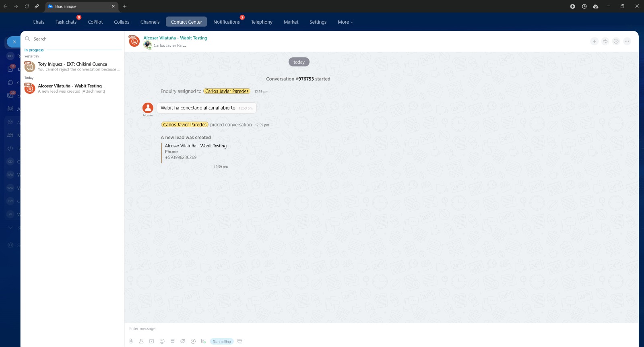This screenshot has width=644, height=347.
Task: Click the mention user person icon
Action: pyautogui.click(x=141, y=341)
